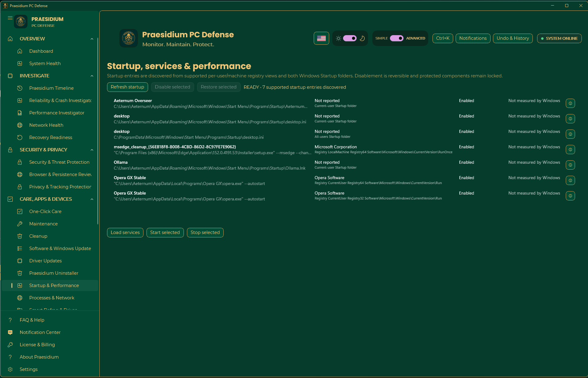Click the Recovery Readiness icon

(20, 138)
